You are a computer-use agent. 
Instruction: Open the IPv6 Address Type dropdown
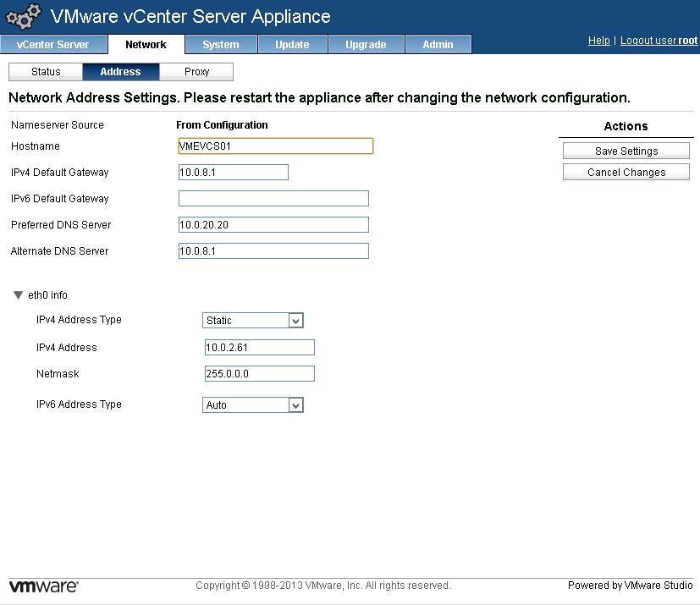253,404
